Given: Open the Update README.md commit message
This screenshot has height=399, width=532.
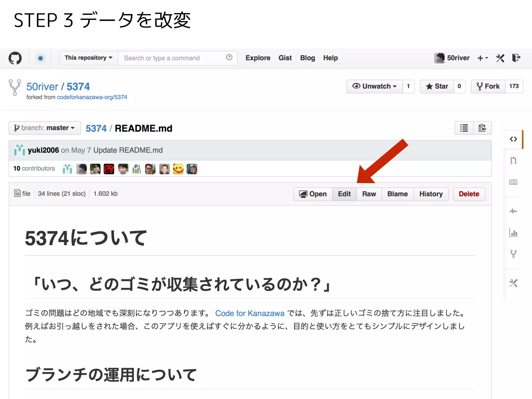Looking at the screenshot, I should (128, 150).
